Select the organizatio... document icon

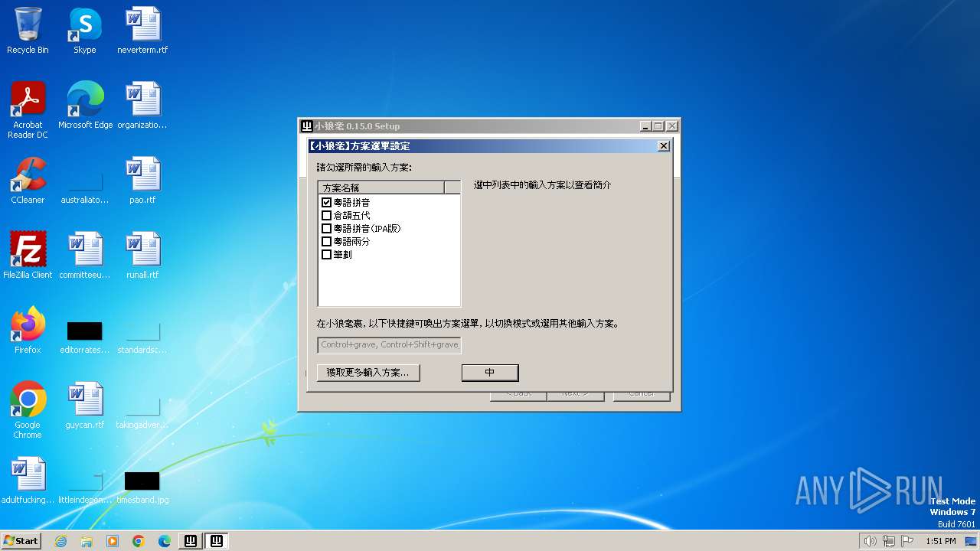(x=142, y=106)
